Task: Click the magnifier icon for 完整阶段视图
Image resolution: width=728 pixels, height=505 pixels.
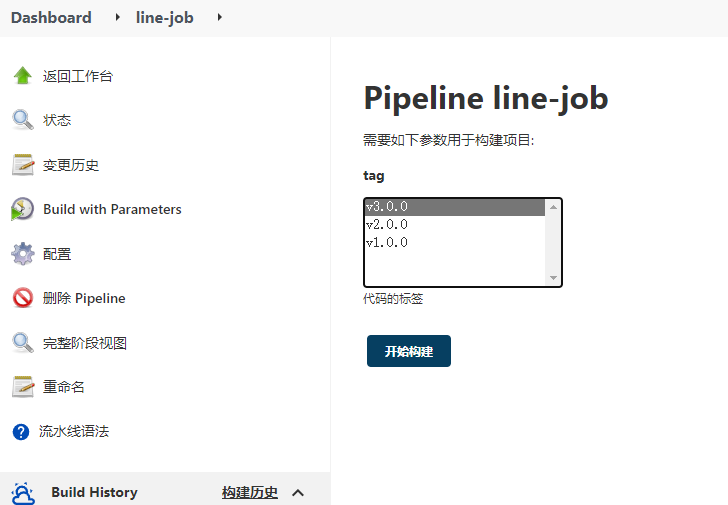Action: pos(22,343)
